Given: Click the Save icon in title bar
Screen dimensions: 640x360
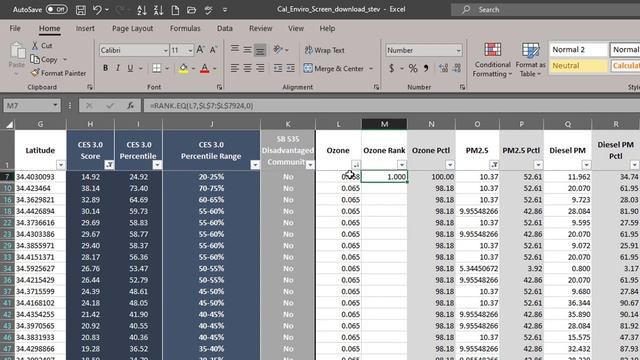Looking at the screenshot, I should (81, 10).
